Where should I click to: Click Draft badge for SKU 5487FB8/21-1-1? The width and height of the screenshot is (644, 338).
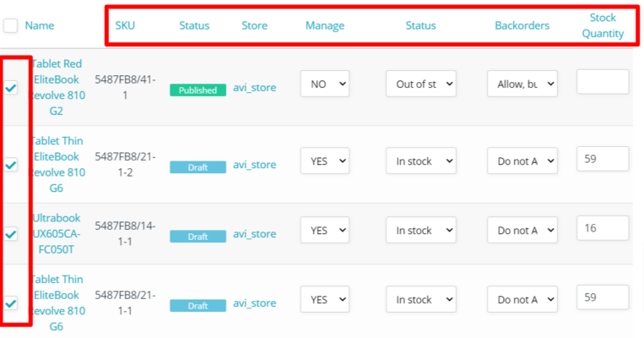(x=198, y=306)
